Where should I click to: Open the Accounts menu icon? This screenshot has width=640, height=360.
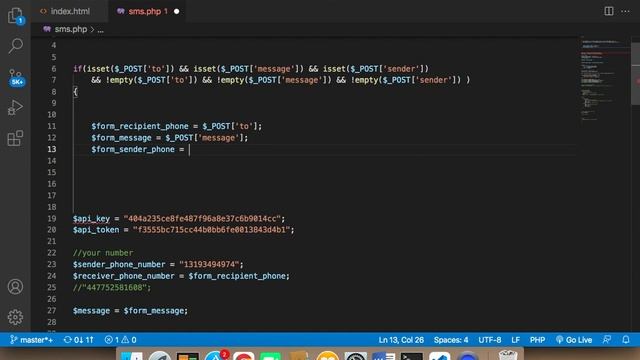[16, 287]
